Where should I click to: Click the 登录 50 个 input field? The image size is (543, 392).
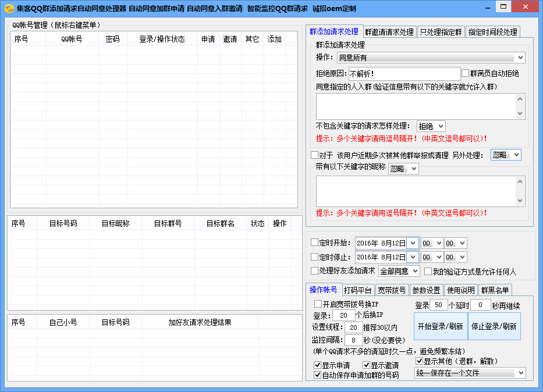438,305
